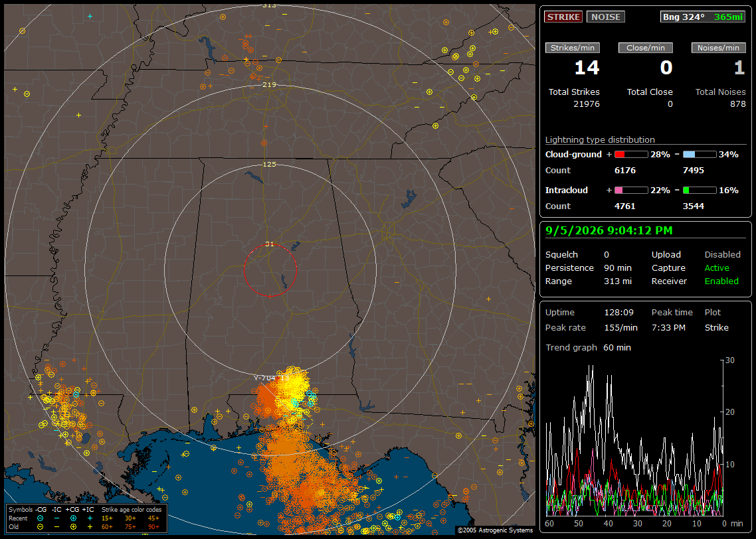Click the old +CG symbol in legend

pyautogui.click(x=73, y=527)
